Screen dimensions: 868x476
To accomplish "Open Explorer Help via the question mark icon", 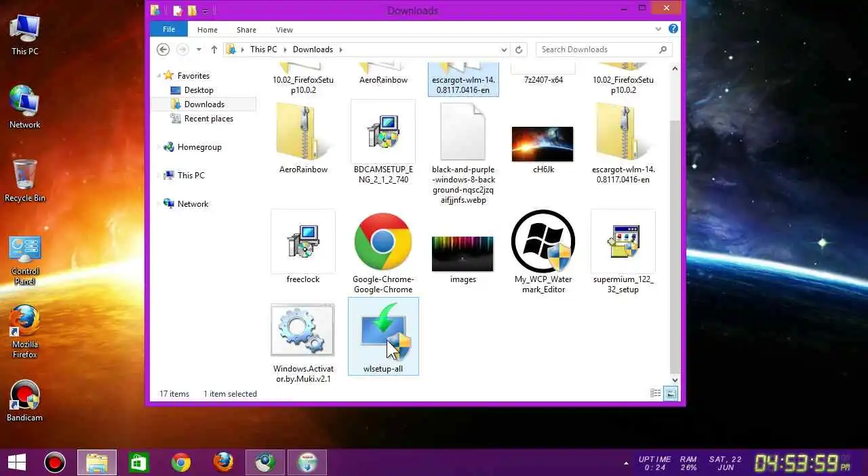I will (673, 29).
